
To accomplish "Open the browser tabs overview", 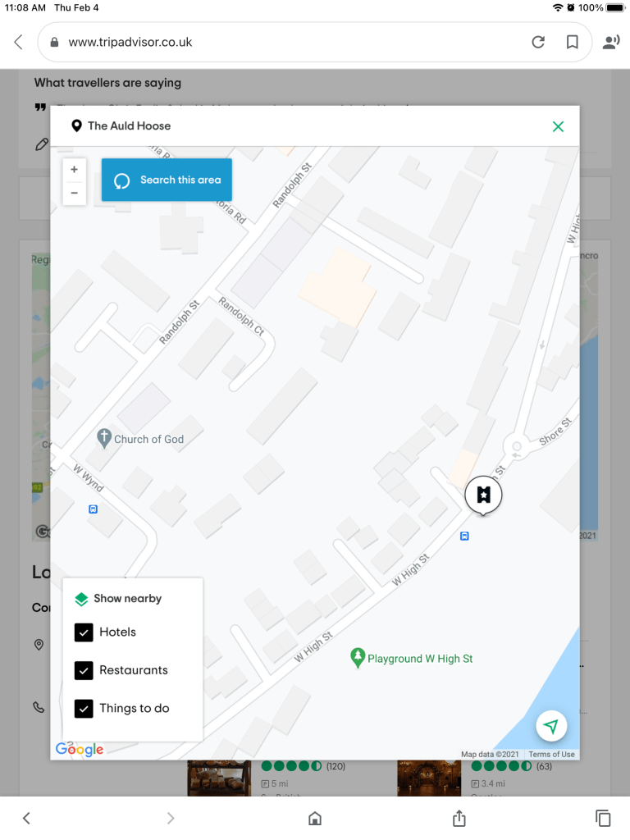I will [603, 818].
